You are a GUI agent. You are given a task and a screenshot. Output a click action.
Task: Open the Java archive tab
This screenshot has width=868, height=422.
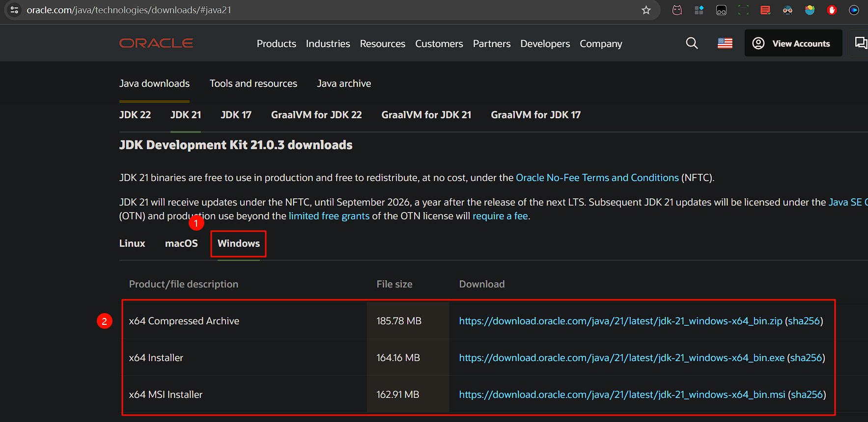(x=343, y=83)
